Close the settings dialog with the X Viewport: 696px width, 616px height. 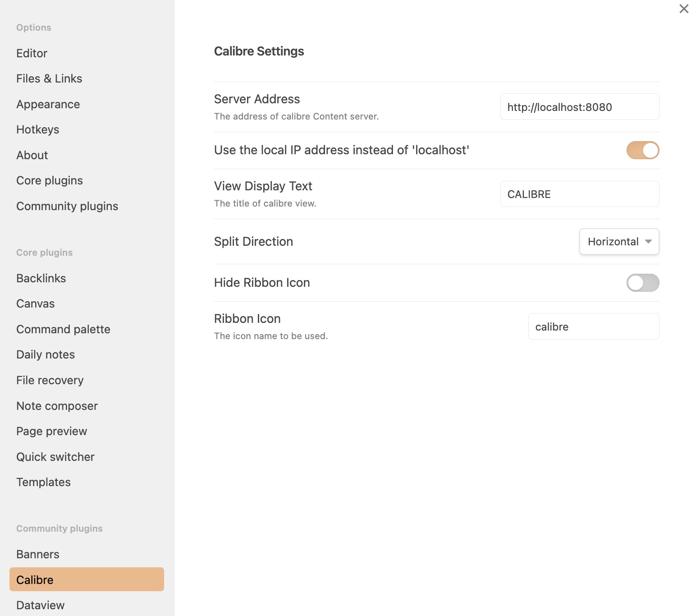point(683,9)
